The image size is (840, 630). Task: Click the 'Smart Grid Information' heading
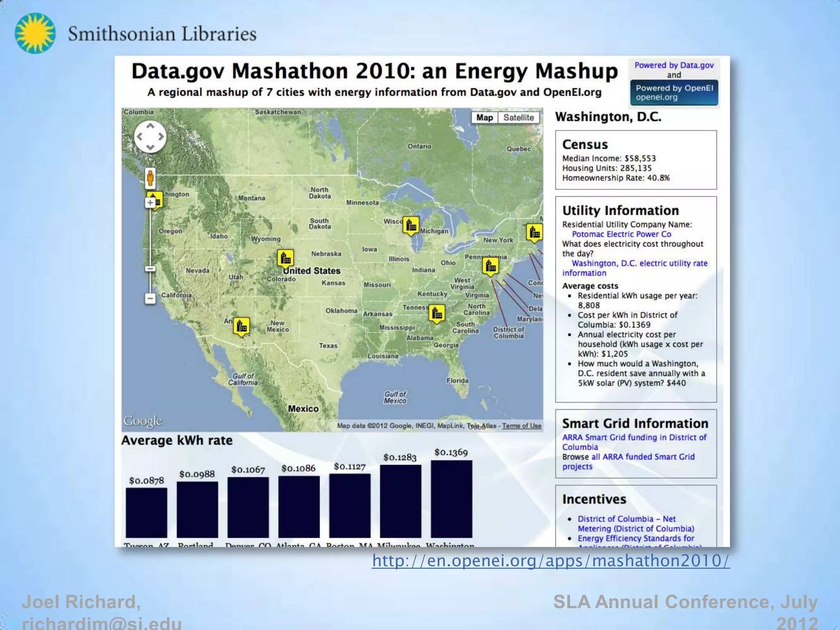635,423
